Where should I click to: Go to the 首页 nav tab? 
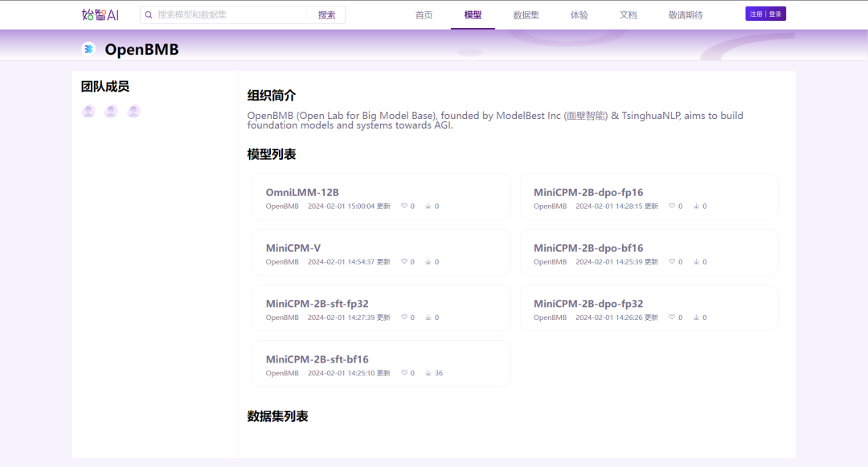pos(424,15)
